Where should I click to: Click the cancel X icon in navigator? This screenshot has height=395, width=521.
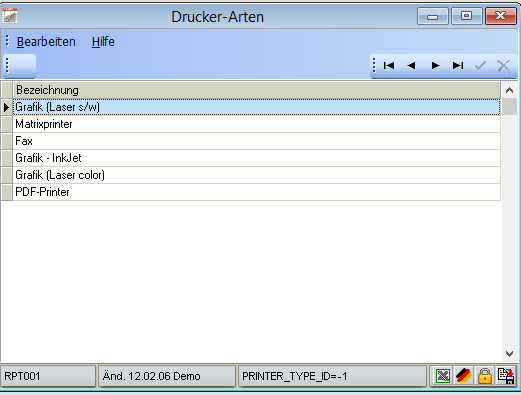[x=503, y=66]
